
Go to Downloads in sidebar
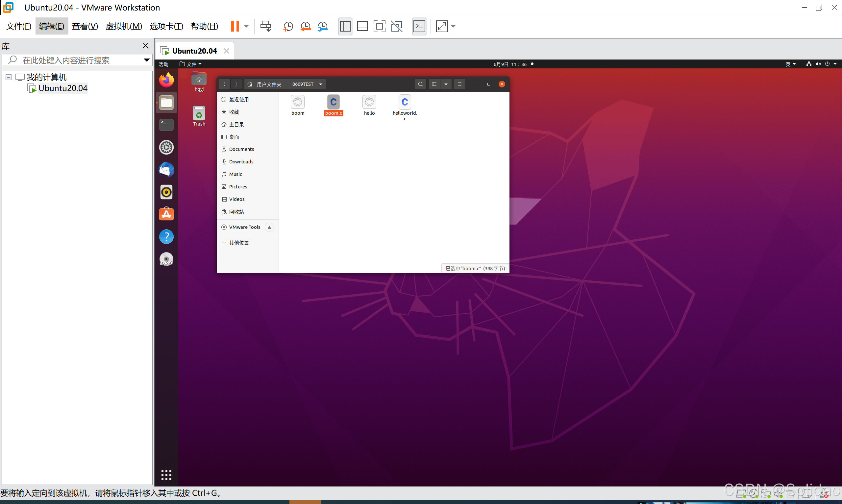coord(241,162)
